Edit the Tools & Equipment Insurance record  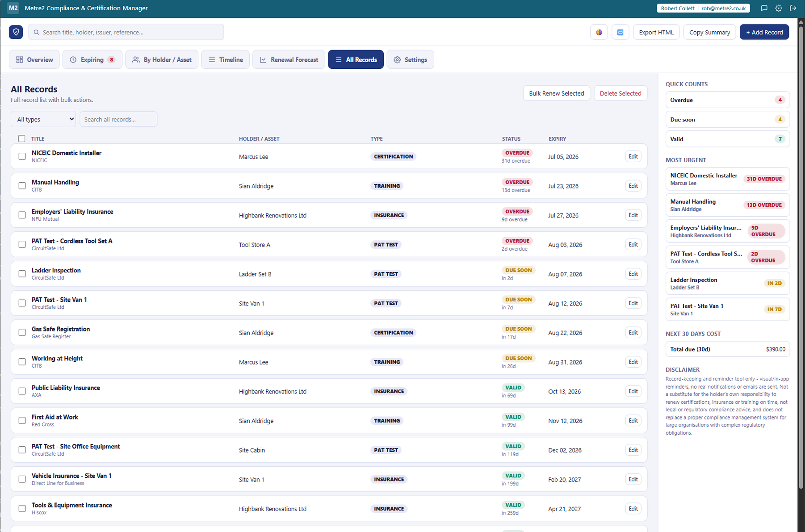633,509
